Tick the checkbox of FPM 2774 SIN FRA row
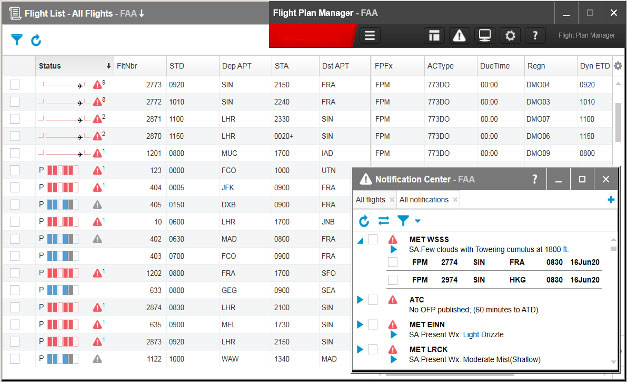Viewport: 627px width, 382px height. 393,262
